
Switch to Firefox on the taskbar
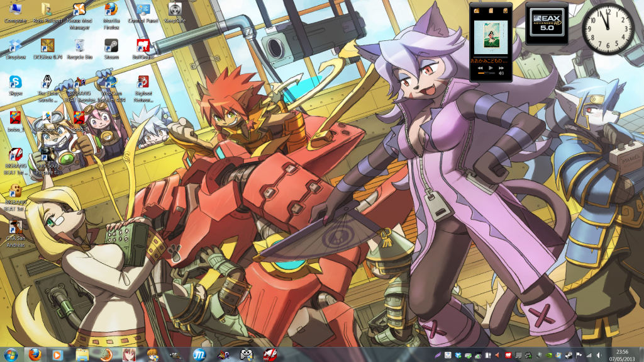pos(35,354)
